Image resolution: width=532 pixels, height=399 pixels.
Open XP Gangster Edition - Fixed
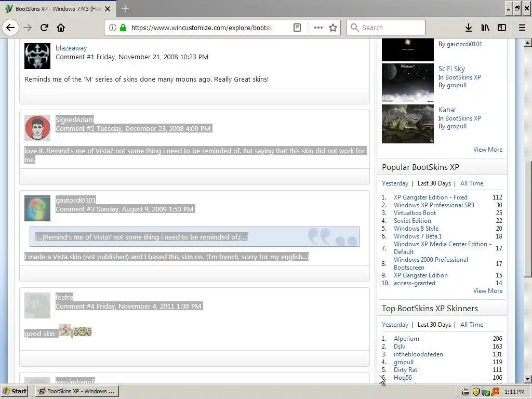[x=431, y=197]
